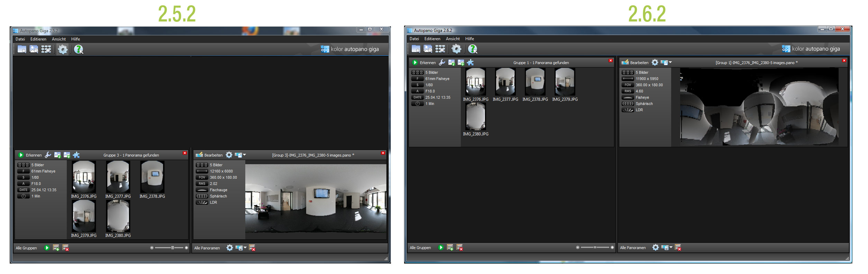Open dropdown arrow beside Alle Panoramen in 2.5.2
The image size is (868, 274).
(245, 248)
